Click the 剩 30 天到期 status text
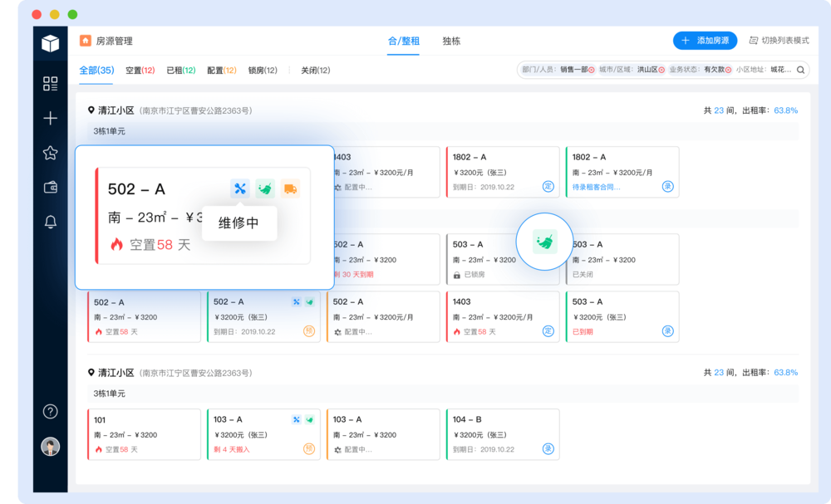831x504 pixels. 354,275
